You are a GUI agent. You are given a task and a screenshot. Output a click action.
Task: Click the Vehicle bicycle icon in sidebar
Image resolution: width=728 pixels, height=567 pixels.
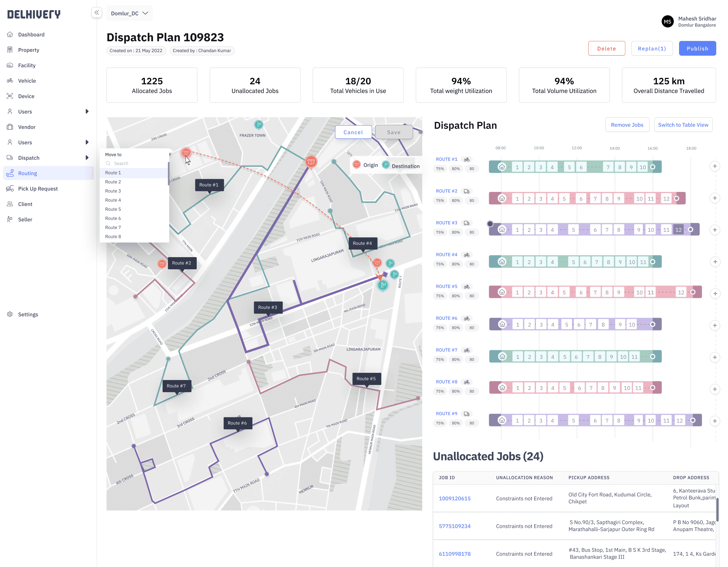pos(10,81)
